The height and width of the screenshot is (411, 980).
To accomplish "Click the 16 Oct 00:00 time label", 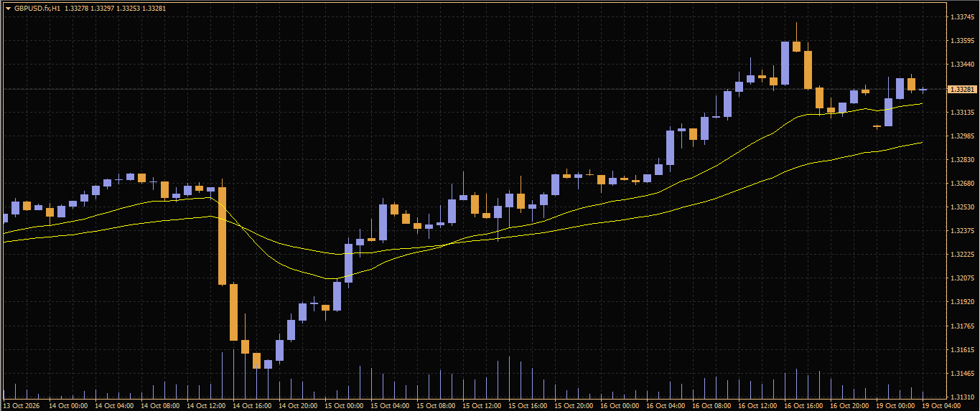I will click(x=620, y=406).
